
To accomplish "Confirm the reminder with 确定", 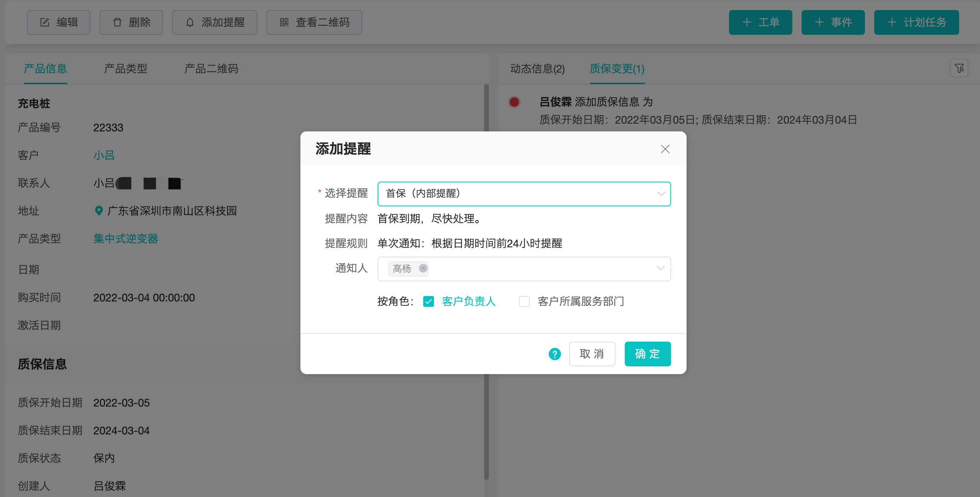I will [x=648, y=354].
